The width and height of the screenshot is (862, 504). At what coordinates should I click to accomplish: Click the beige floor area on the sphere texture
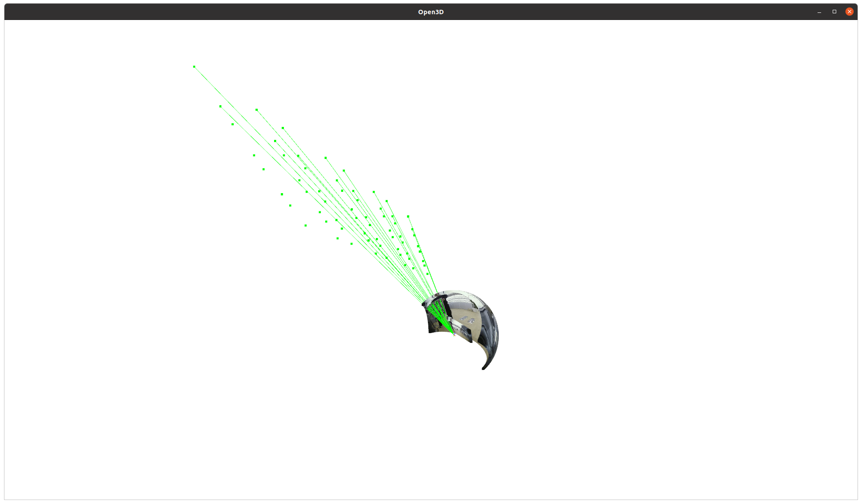tap(464, 314)
